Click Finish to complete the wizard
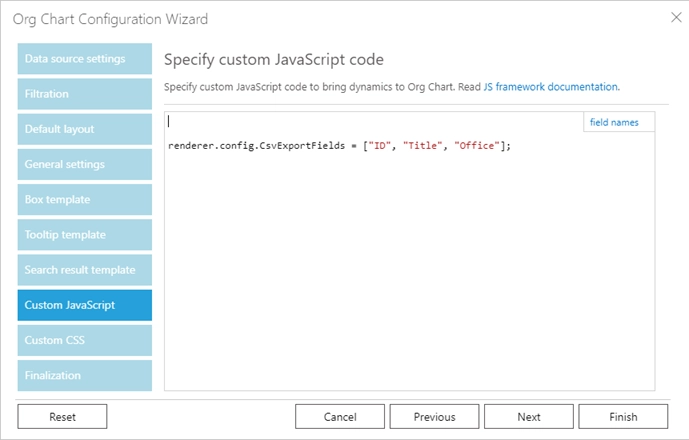Screen dimensions: 689x440 (623, 416)
